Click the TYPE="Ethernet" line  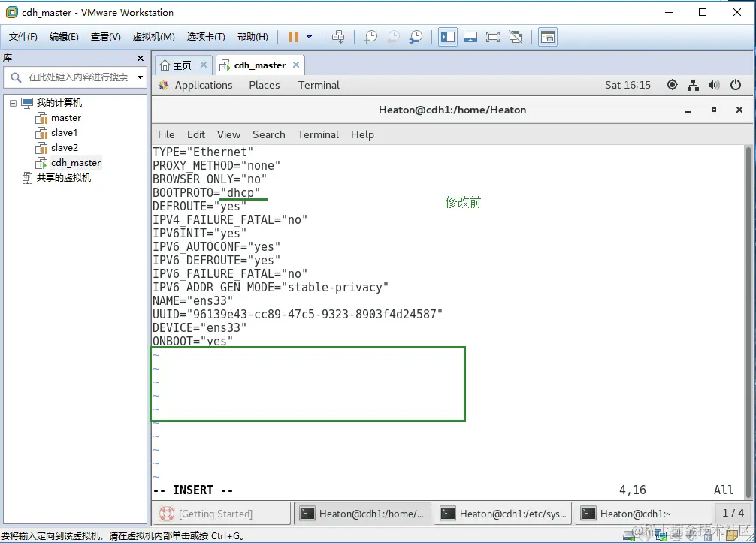[x=203, y=152]
